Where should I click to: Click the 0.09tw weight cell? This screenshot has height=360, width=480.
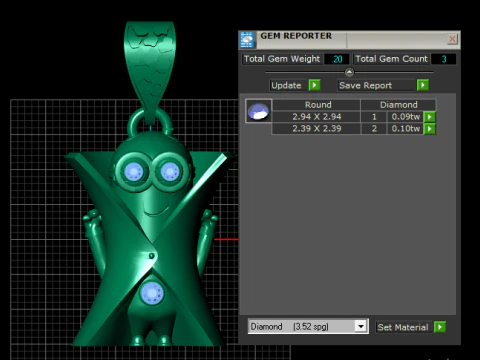tap(406, 117)
